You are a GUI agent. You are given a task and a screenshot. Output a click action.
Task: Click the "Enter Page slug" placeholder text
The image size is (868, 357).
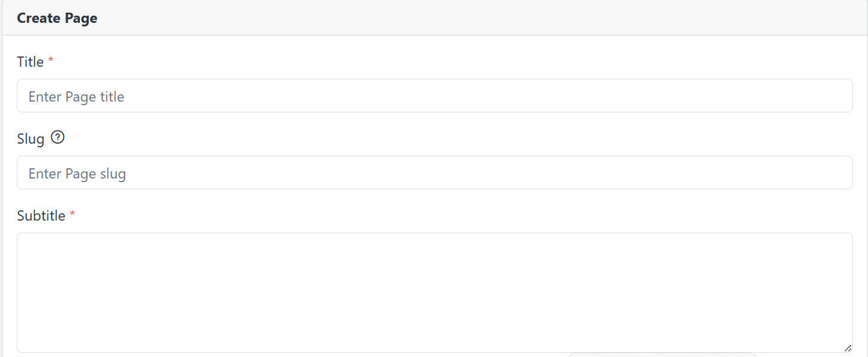[x=77, y=174]
